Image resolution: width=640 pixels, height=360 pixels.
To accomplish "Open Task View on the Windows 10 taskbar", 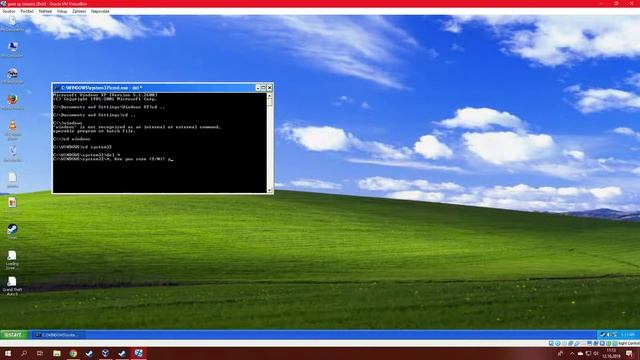I will [x=40, y=353].
